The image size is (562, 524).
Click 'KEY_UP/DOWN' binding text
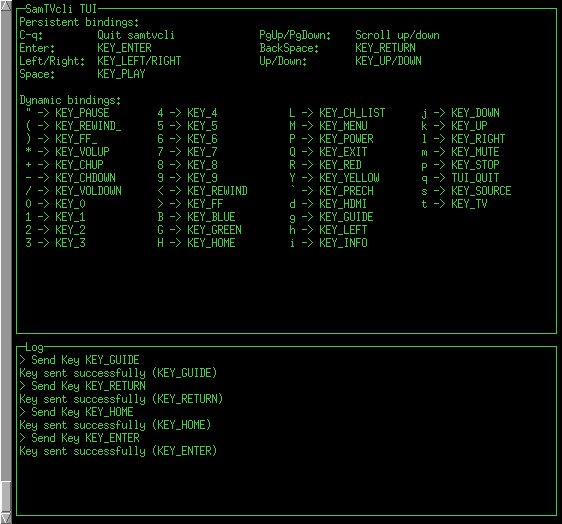tap(388, 61)
